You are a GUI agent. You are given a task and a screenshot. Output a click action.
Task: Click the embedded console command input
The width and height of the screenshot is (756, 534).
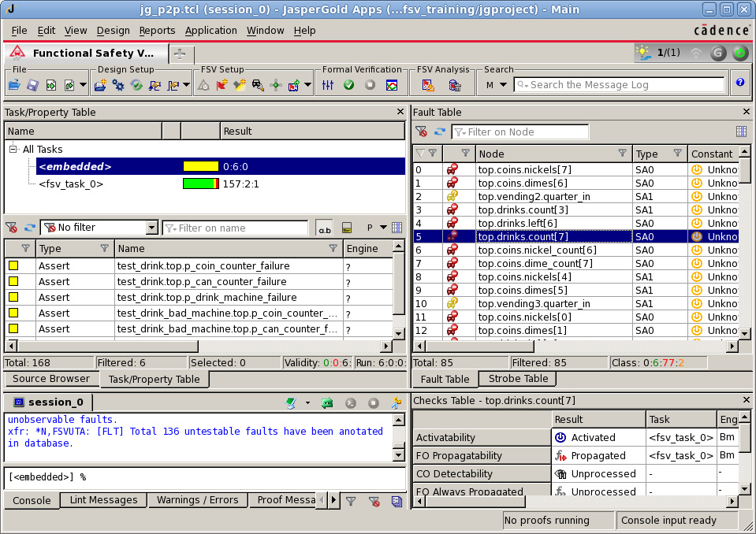pos(205,477)
